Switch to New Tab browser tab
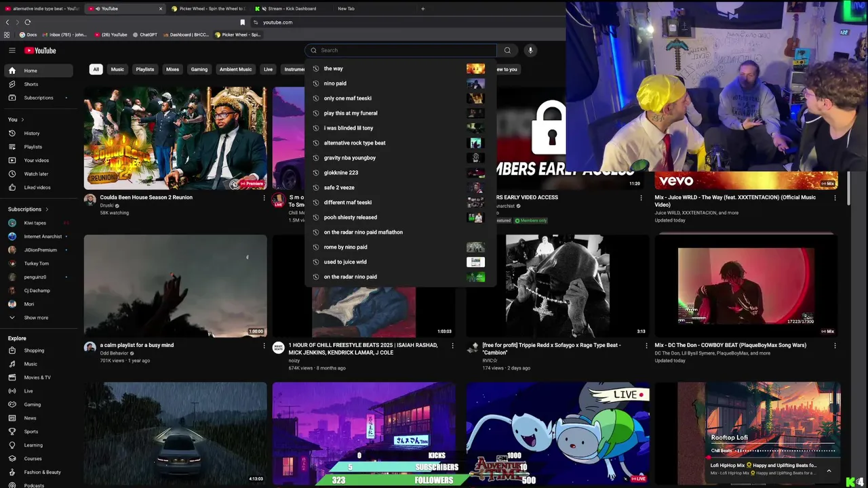The height and width of the screenshot is (488, 868). pyautogui.click(x=346, y=9)
